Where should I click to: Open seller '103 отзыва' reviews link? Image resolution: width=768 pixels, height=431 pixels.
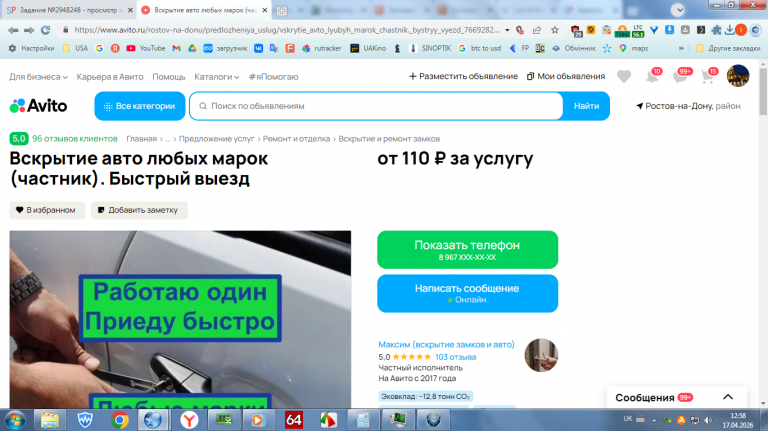point(456,357)
